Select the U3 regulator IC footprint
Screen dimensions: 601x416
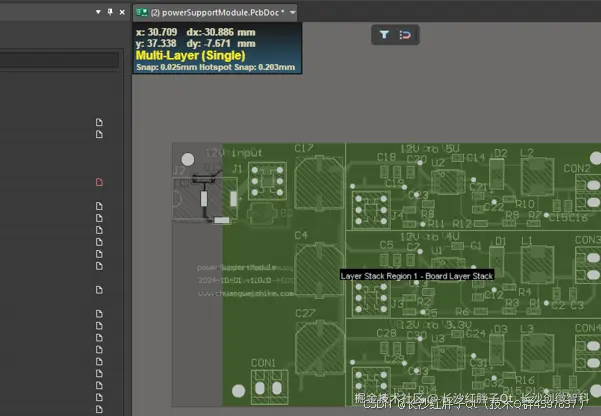point(447,357)
